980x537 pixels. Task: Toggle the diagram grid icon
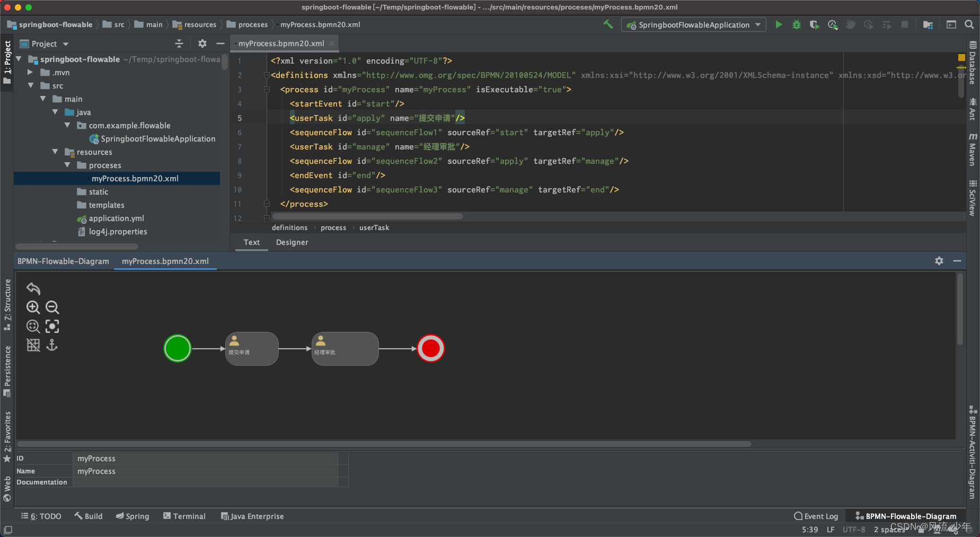[x=33, y=345]
